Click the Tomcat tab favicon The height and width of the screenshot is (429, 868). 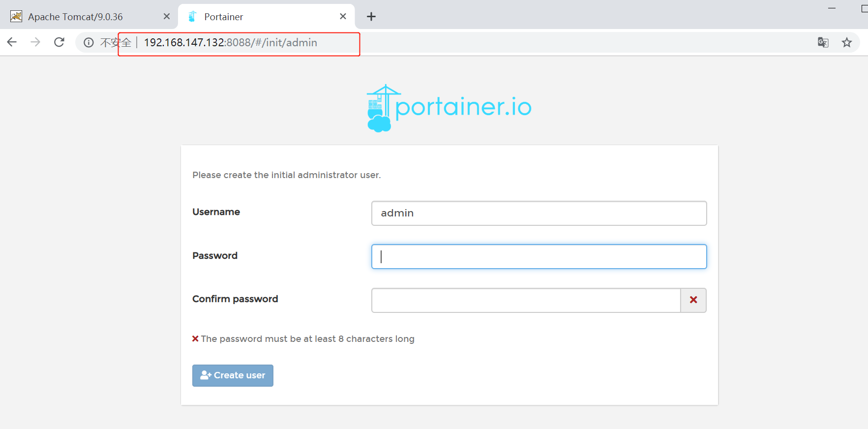pos(16,16)
